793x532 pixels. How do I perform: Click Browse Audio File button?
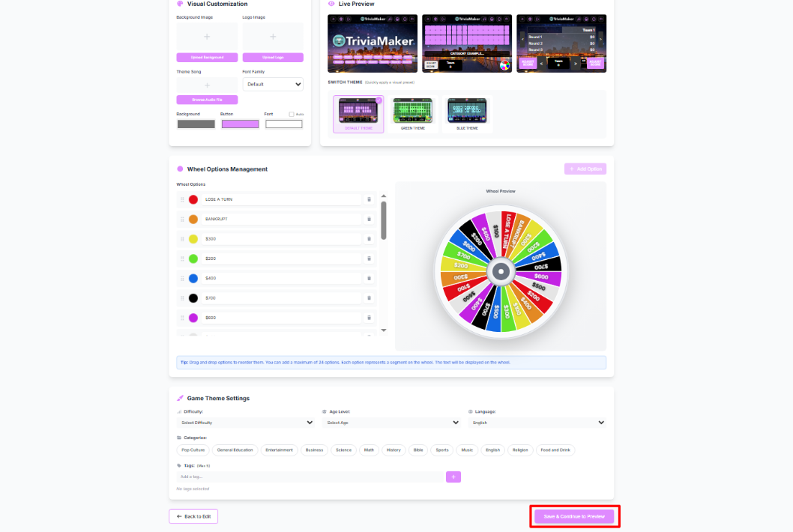tap(207, 100)
